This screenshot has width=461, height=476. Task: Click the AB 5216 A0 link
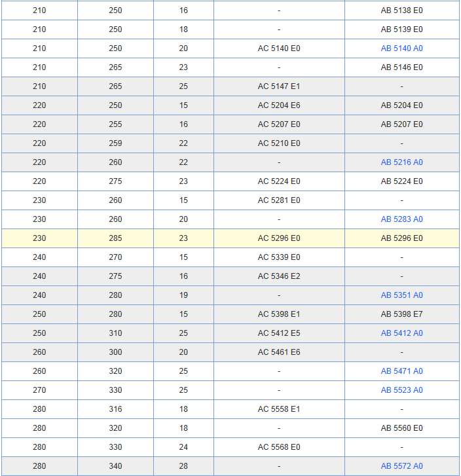pyautogui.click(x=401, y=162)
